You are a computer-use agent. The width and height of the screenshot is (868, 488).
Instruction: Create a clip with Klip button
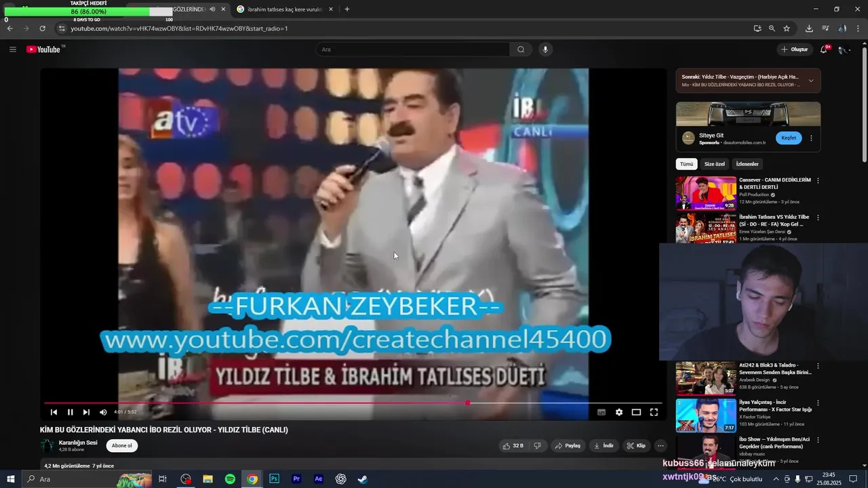636,446
